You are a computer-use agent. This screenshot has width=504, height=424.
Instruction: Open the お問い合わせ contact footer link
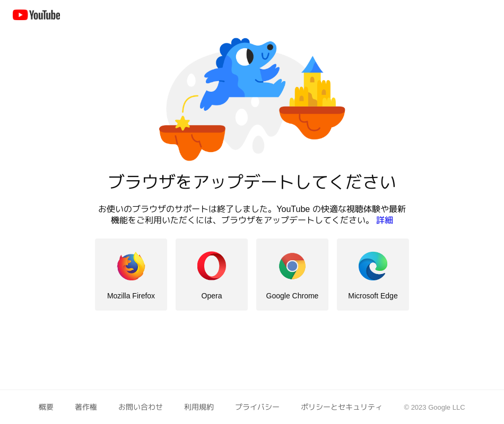pyautogui.click(x=141, y=407)
